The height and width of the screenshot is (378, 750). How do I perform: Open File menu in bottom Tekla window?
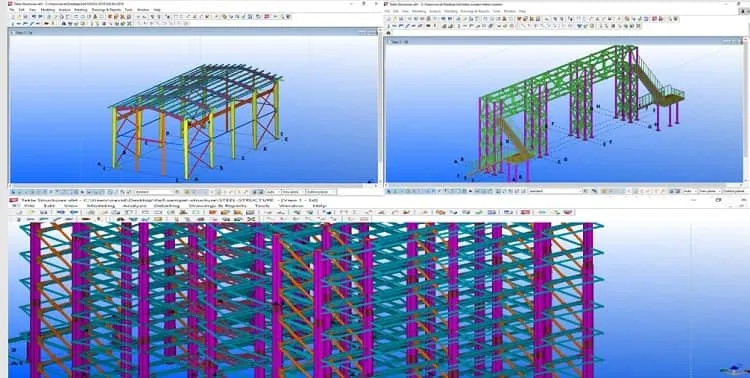click(x=29, y=206)
